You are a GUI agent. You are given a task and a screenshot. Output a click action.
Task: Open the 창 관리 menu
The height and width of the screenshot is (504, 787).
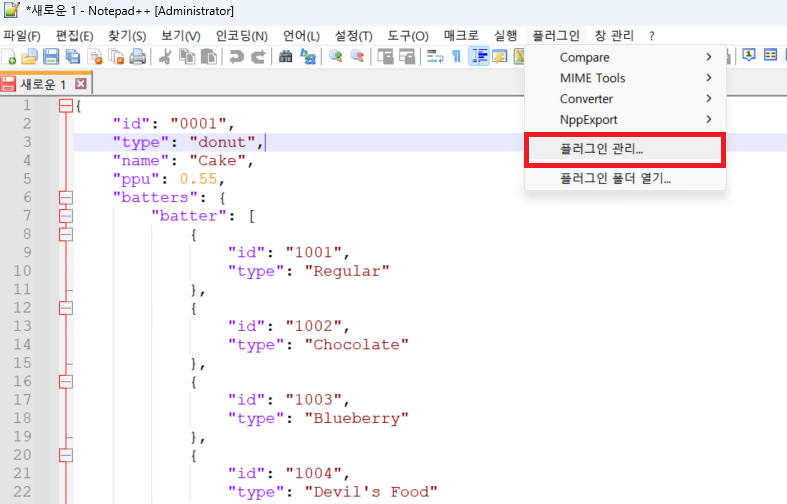(x=614, y=36)
